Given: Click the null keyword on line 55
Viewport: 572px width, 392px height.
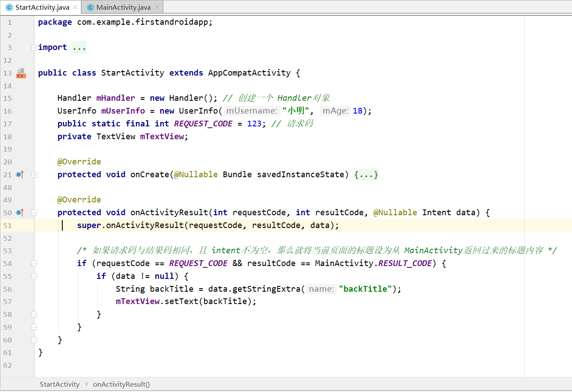Looking at the screenshot, I should click(x=164, y=276).
